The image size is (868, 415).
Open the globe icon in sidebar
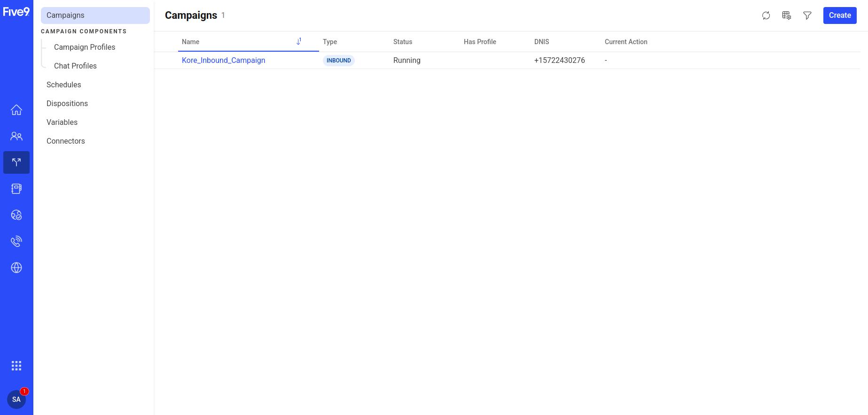click(16, 268)
